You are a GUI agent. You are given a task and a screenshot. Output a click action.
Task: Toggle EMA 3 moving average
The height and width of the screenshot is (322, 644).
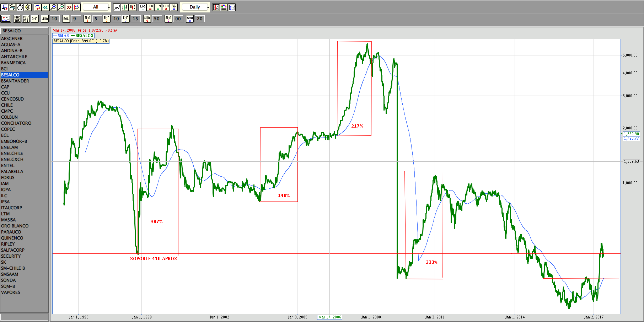pos(126,19)
